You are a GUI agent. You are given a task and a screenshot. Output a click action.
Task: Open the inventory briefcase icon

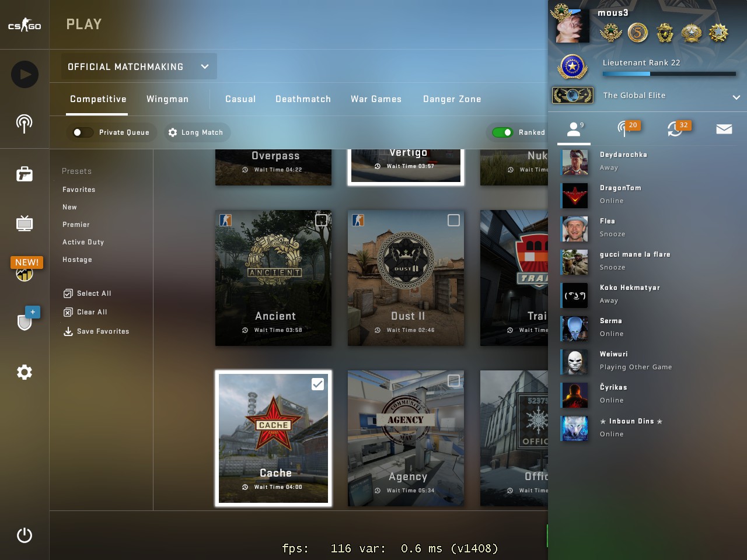tap(25, 174)
